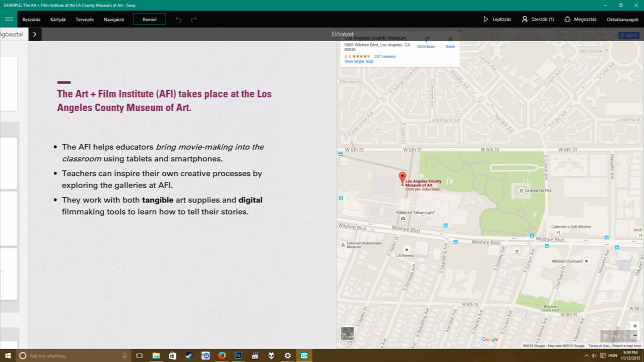Screen dimensions: 644x362
Task: Open the Settings gear on the taskbar
Action: coord(288,356)
